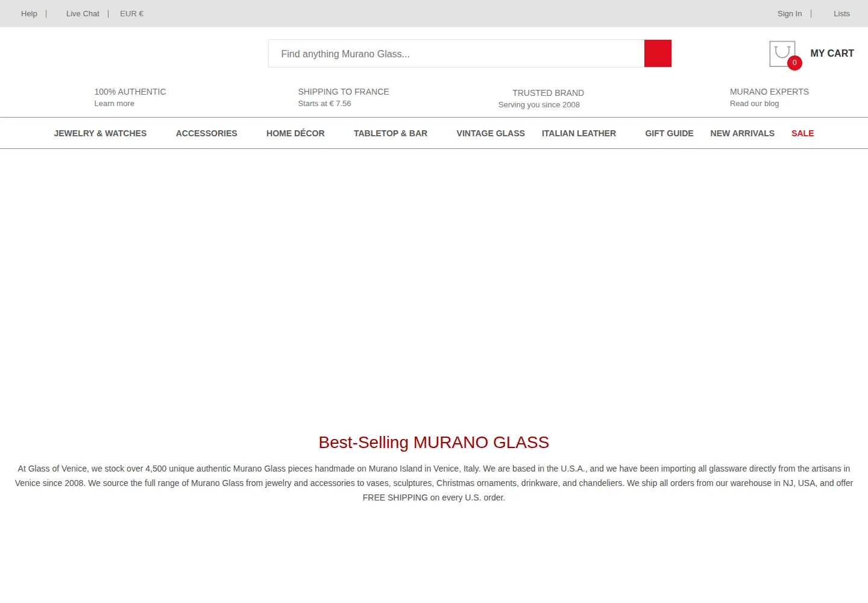Open the Accessories menu
The height and width of the screenshot is (603, 868).
(206, 133)
